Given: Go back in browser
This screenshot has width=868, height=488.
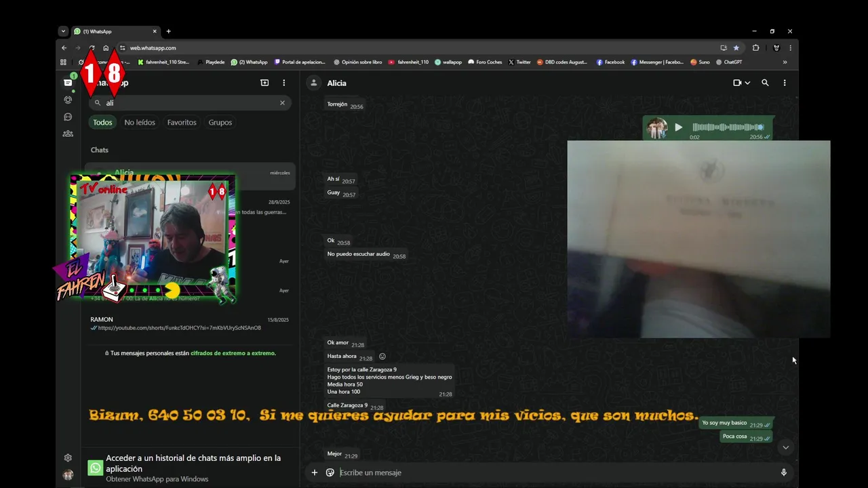Looking at the screenshot, I should click(x=64, y=48).
